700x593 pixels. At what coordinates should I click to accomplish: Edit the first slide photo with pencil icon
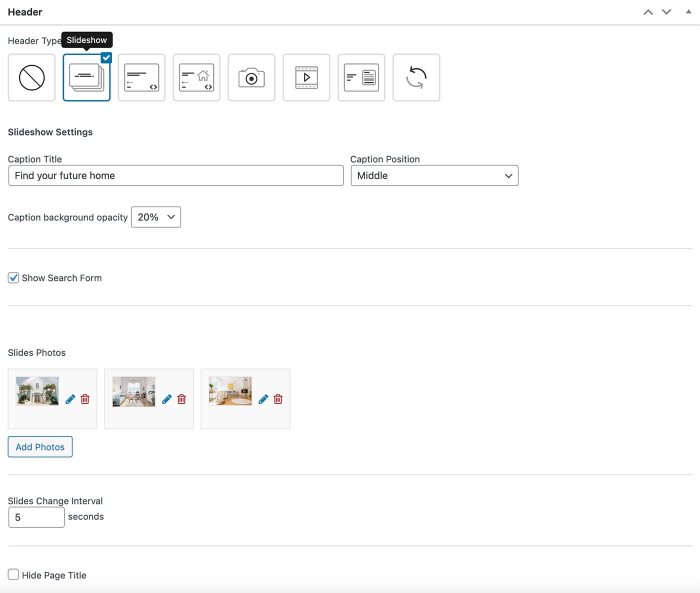tap(70, 399)
